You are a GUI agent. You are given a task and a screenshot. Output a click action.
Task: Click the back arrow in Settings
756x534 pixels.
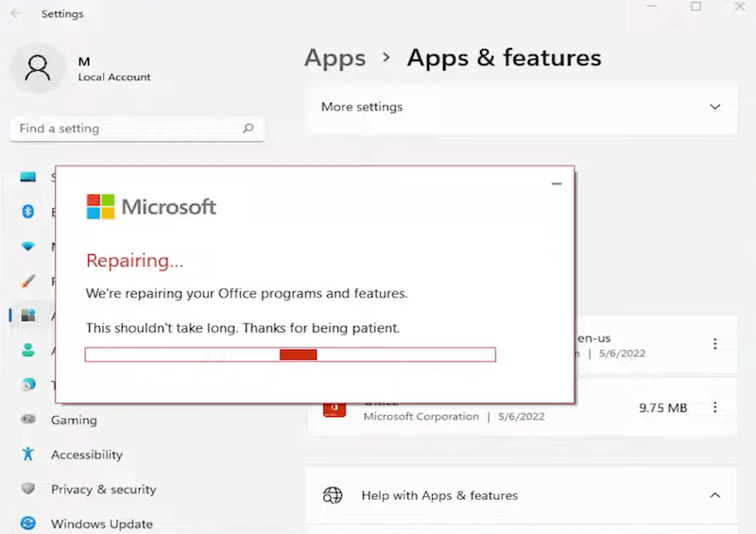click(x=16, y=13)
